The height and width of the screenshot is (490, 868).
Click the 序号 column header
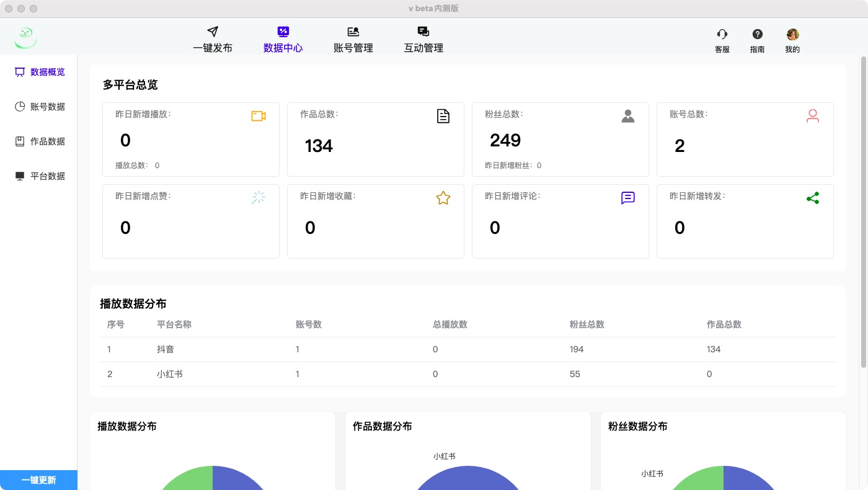click(x=116, y=324)
